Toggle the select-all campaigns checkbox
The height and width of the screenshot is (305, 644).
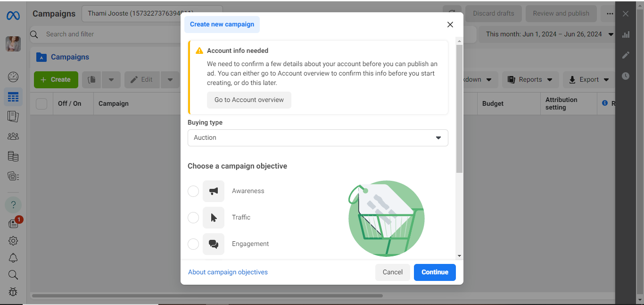click(x=41, y=104)
